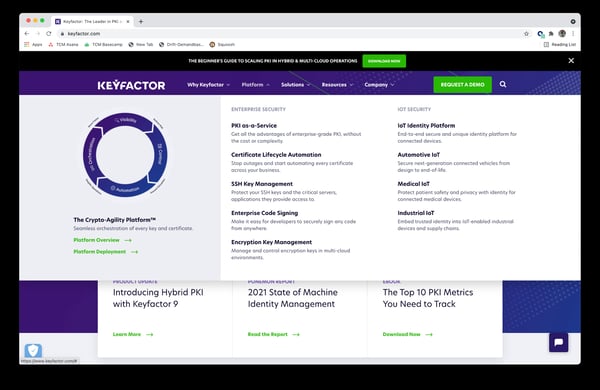Open the TCM Basecamp bookmark
The height and width of the screenshot is (390, 600).
(103, 44)
